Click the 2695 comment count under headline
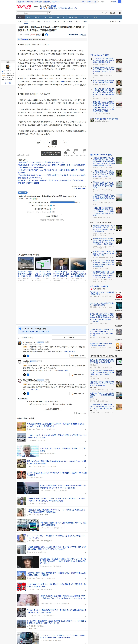 click(33, 35)
